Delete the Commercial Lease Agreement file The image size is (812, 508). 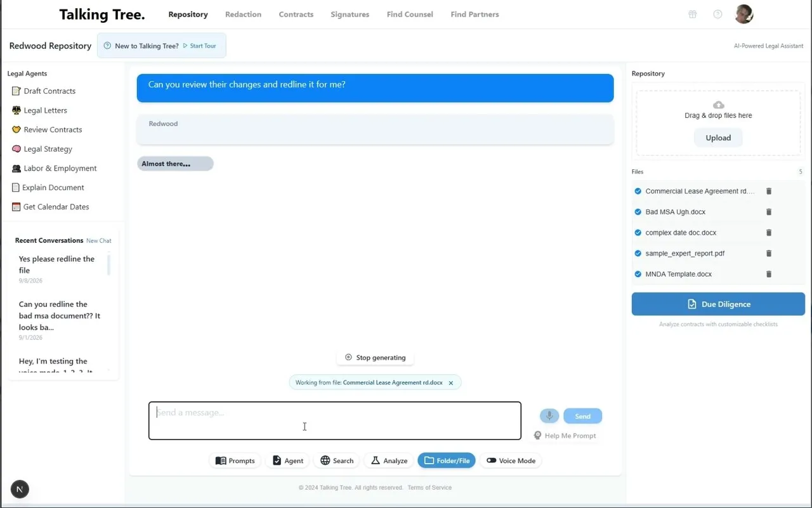click(769, 192)
